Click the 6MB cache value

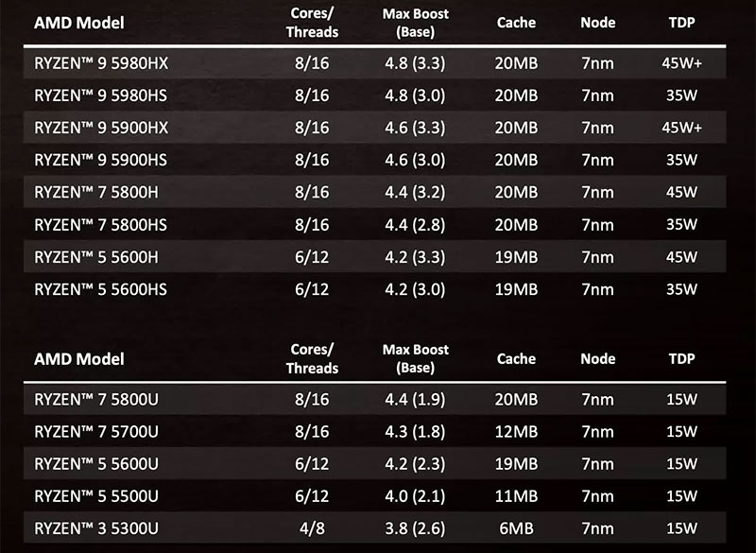(516, 528)
